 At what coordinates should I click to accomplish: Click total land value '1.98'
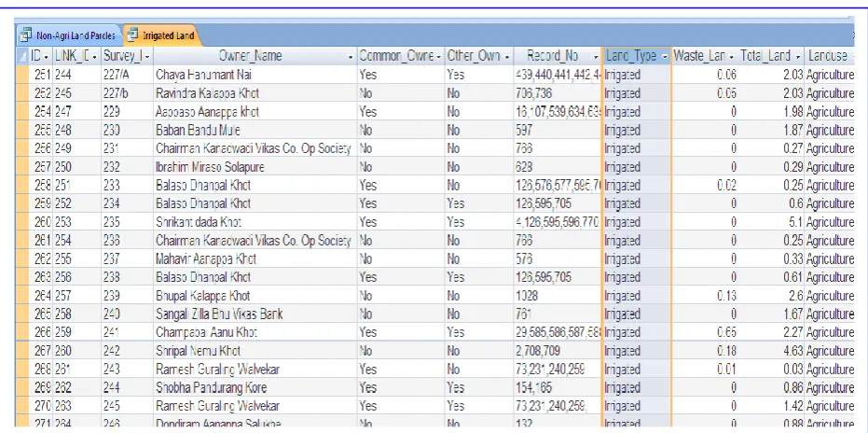click(x=771, y=111)
